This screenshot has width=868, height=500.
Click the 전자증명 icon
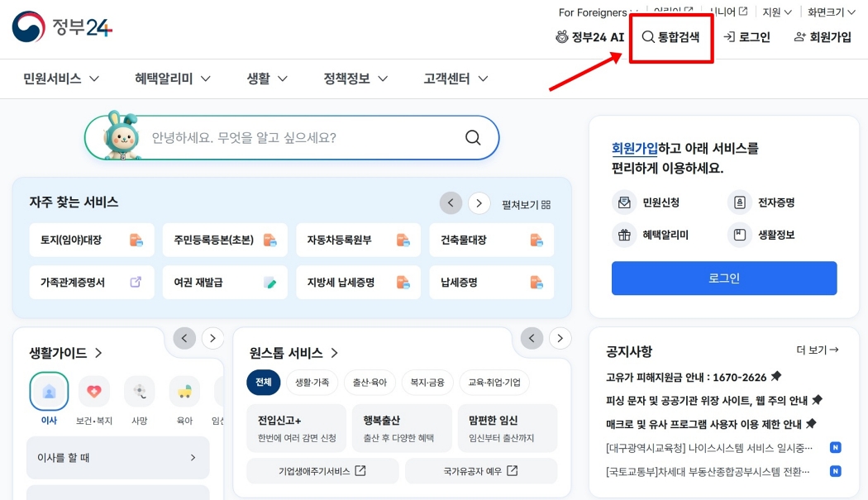click(740, 202)
